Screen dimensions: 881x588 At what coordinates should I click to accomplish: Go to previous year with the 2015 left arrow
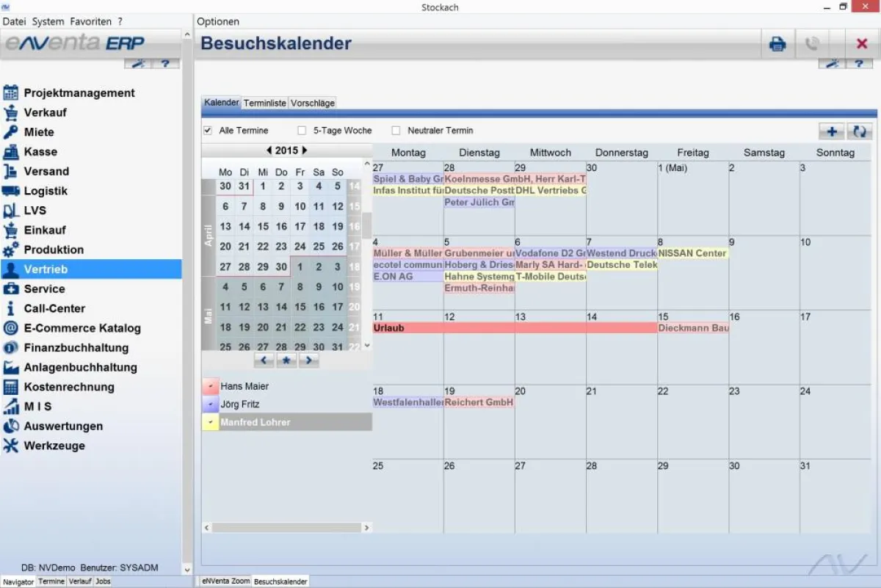(269, 150)
